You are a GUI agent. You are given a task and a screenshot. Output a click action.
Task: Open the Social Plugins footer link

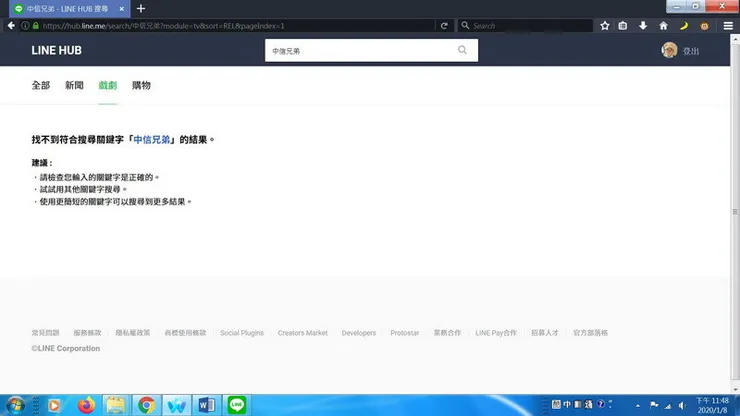point(242,333)
